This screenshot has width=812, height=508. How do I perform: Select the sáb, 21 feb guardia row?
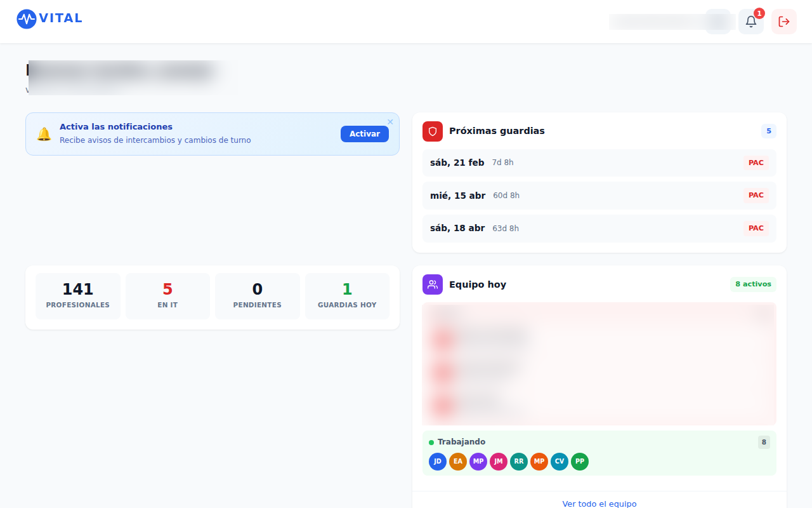599,163
